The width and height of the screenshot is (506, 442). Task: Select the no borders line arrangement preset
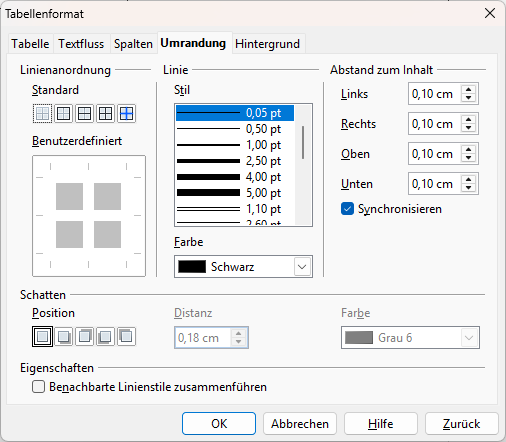pos(42,114)
